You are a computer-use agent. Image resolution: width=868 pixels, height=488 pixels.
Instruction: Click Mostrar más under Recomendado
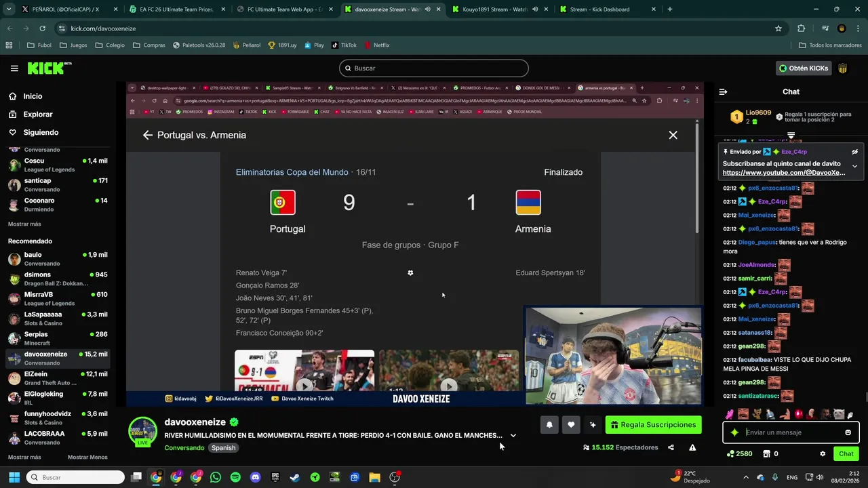(x=24, y=457)
